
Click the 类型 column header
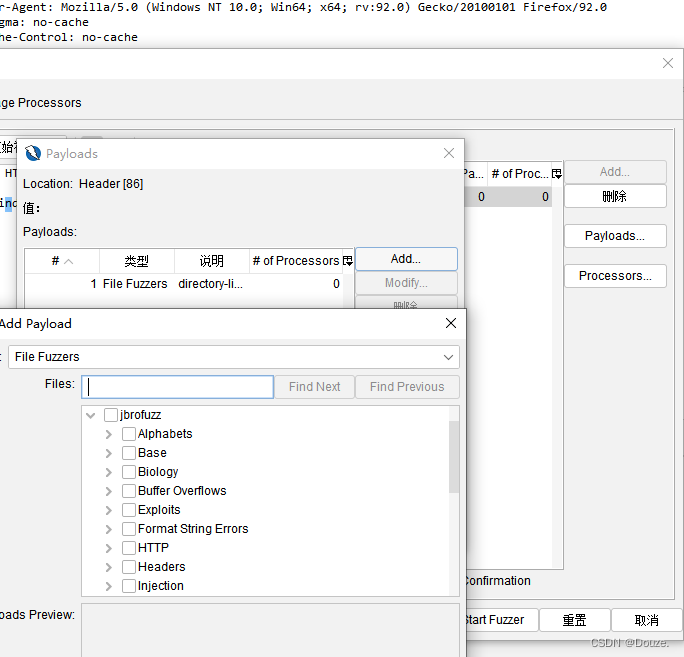pyautogui.click(x=137, y=261)
